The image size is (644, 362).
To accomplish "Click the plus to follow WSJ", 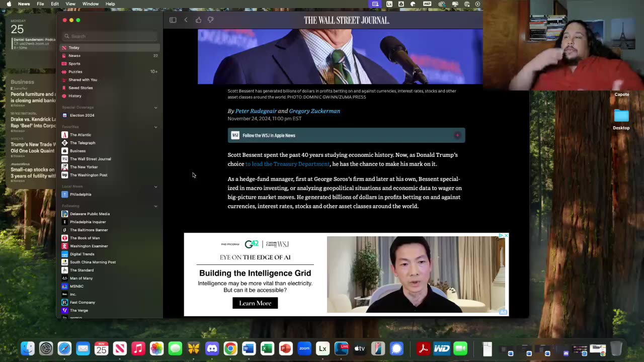I will pyautogui.click(x=457, y=135).
